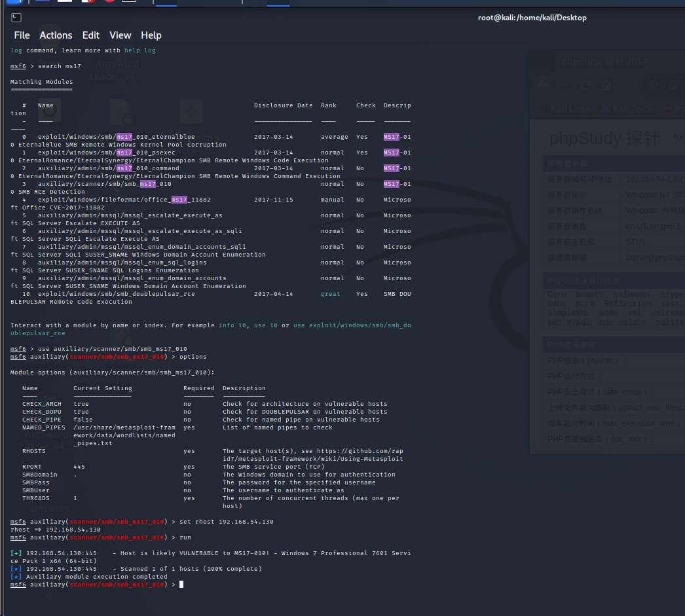
Task: Click the 'options' command text
Action: click(193, 357)
